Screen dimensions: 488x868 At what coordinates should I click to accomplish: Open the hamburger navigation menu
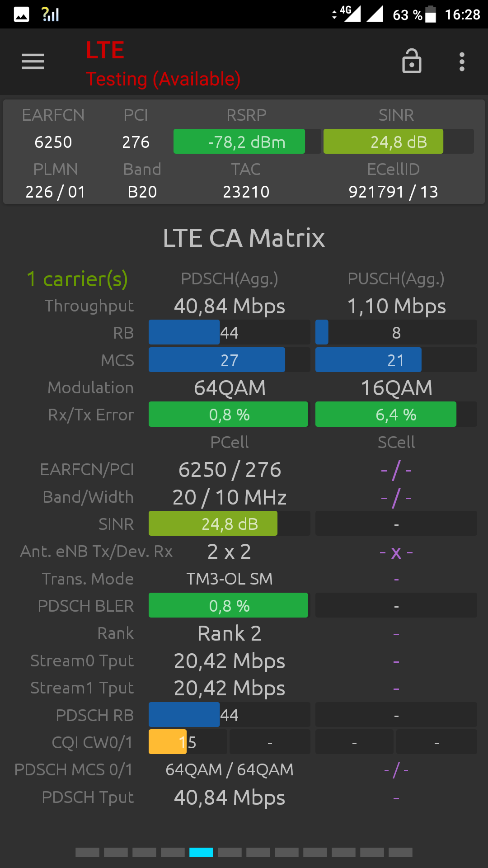click(x=33, y=61)
